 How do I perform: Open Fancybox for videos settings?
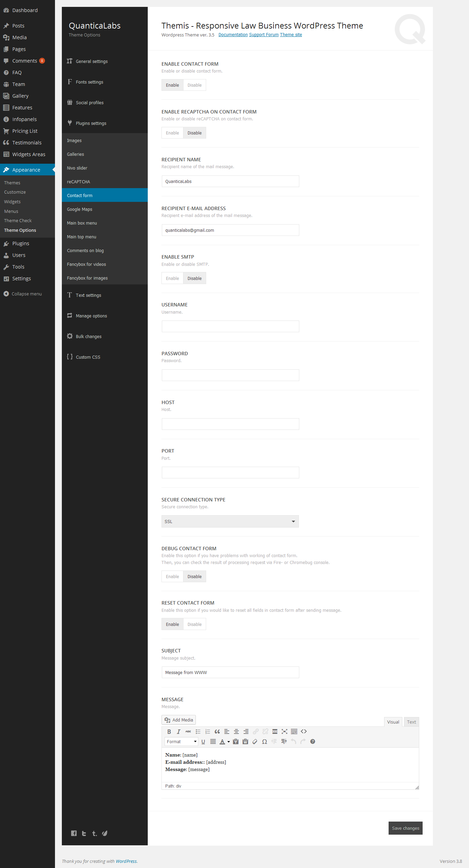(x=105, y=264)
